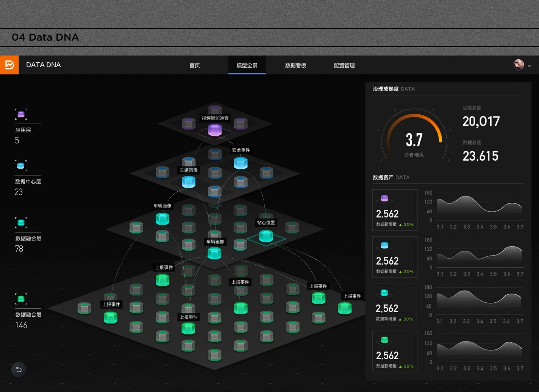Click the purple 视频智能巡查 node
Viewport: 539px width, 392px height.
[215, 130]
